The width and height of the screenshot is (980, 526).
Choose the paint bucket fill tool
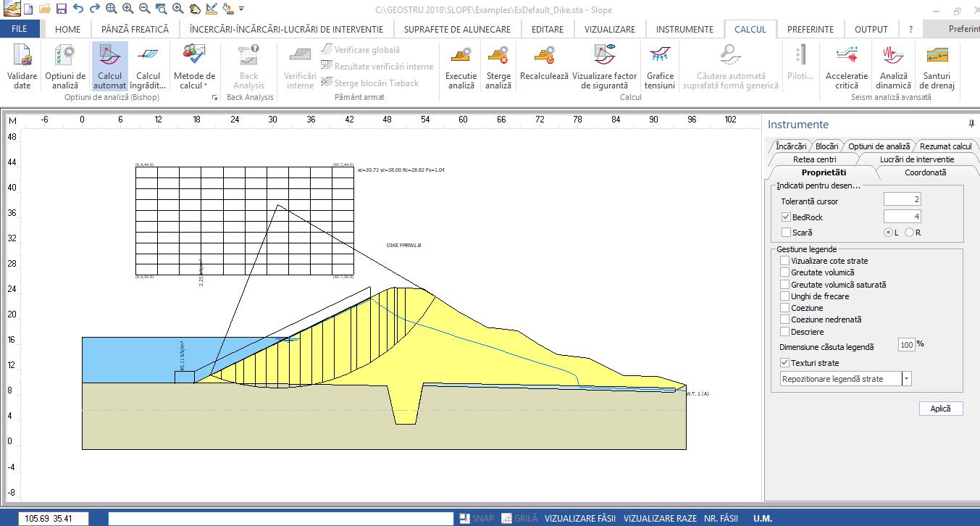227,9
